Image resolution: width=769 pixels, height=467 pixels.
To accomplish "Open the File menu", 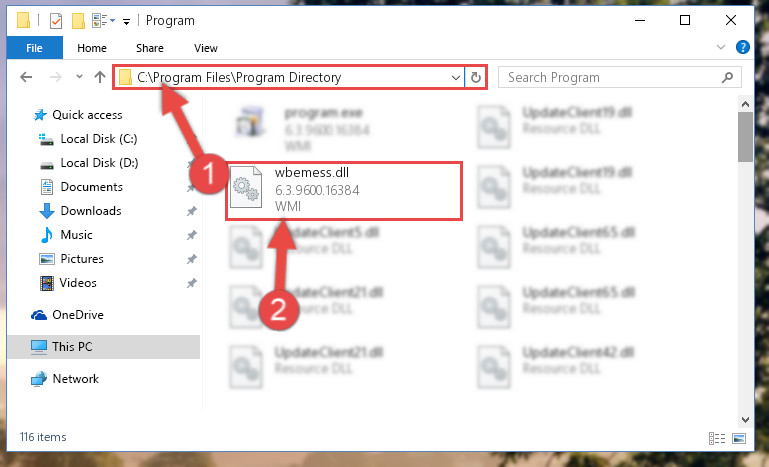I will point(34,48).
